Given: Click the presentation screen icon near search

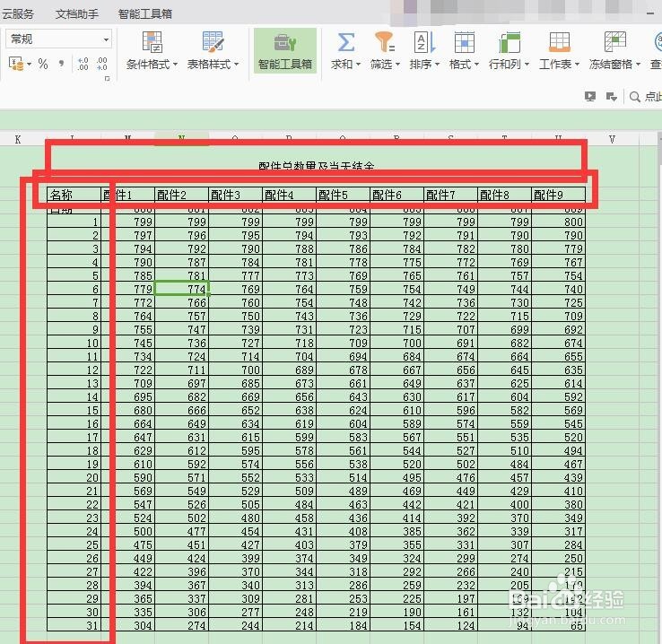Looking at the screenshot, I should pos(590,97).
